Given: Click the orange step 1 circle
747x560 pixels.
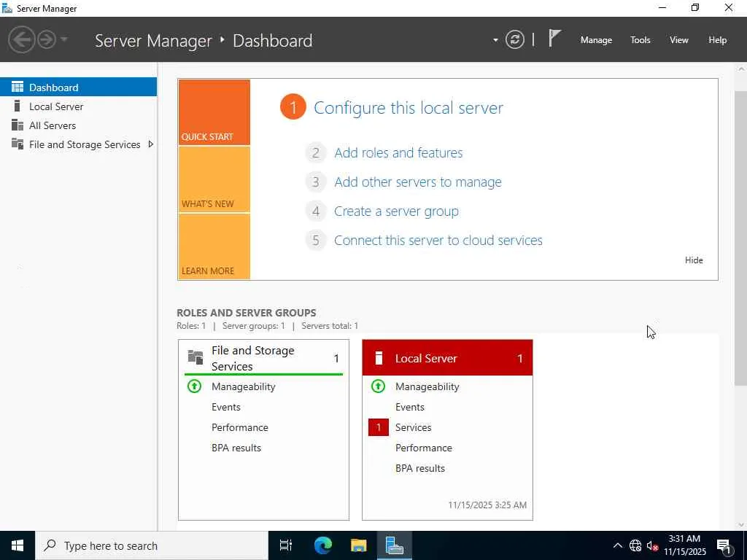Looking at the screenshot, I should click(293, 106).
